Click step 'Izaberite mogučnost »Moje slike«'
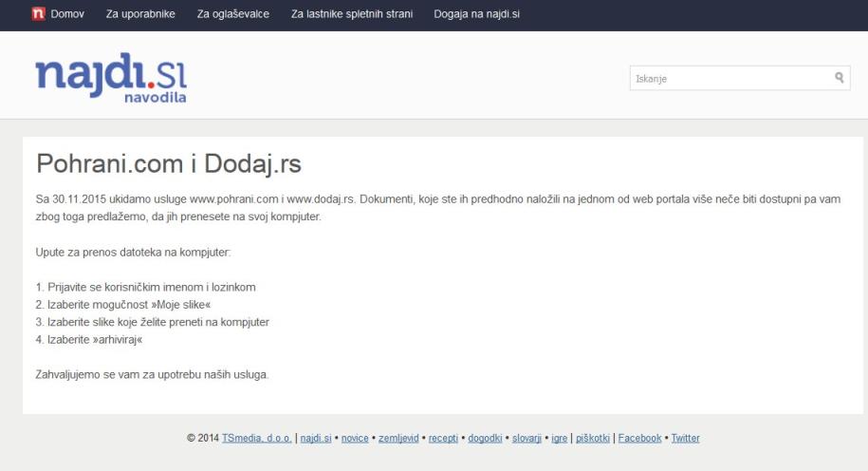The width and height of the screenshot is (868, 471). pyautogui.click(x=123, y=305)
